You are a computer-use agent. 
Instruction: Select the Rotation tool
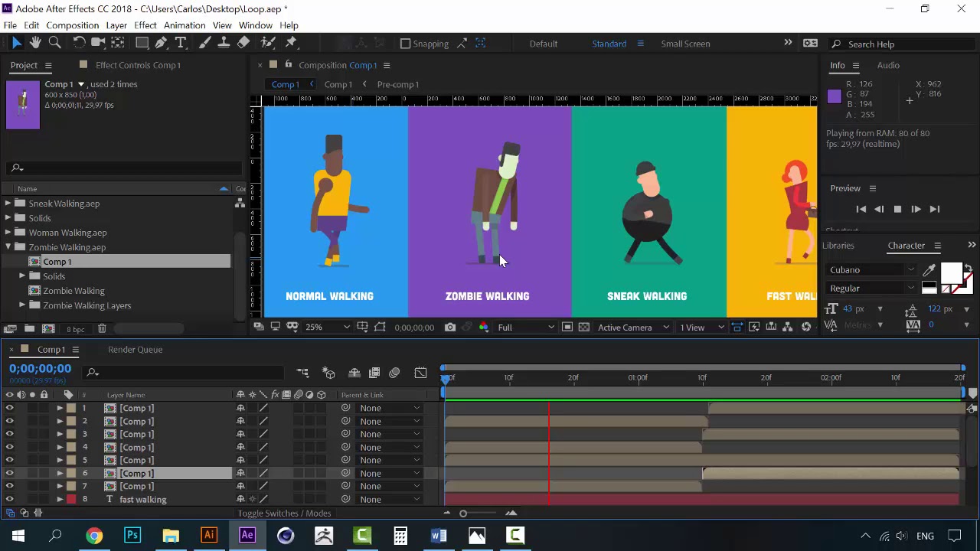(x=79, y=43)
